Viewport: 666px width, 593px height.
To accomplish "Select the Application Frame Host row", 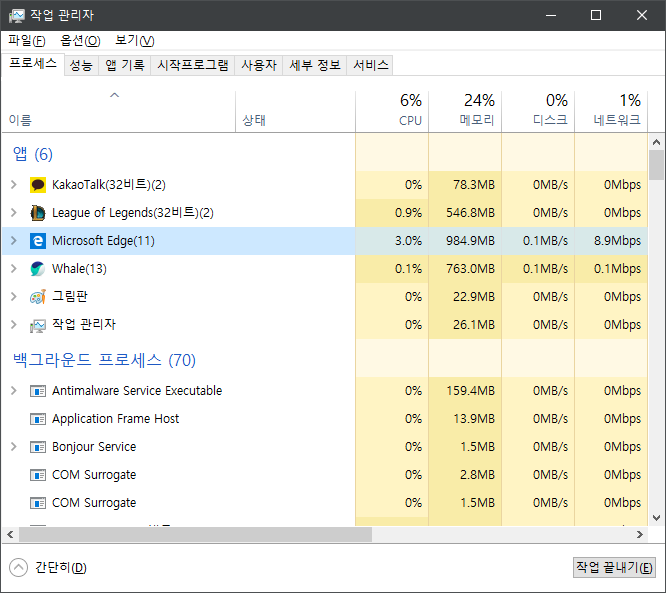I will click(325, 419).
